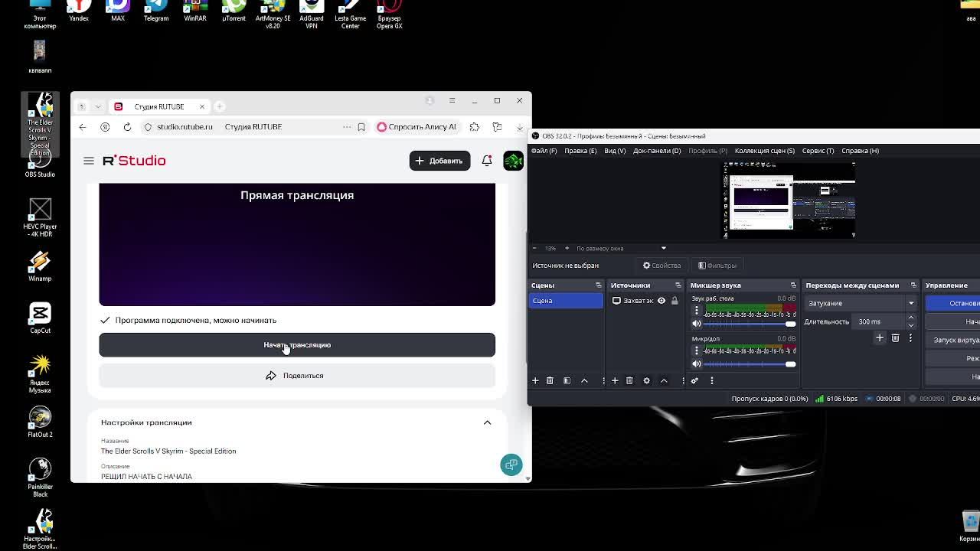Open the Вид menu in OBS
Screen dimensions: 980x551
click(x=615, y=151)
